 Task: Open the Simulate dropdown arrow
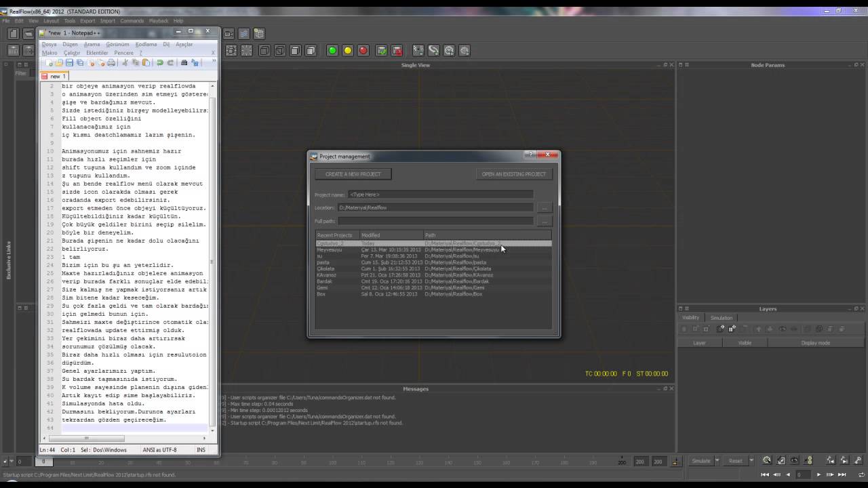tap(717, 461)
